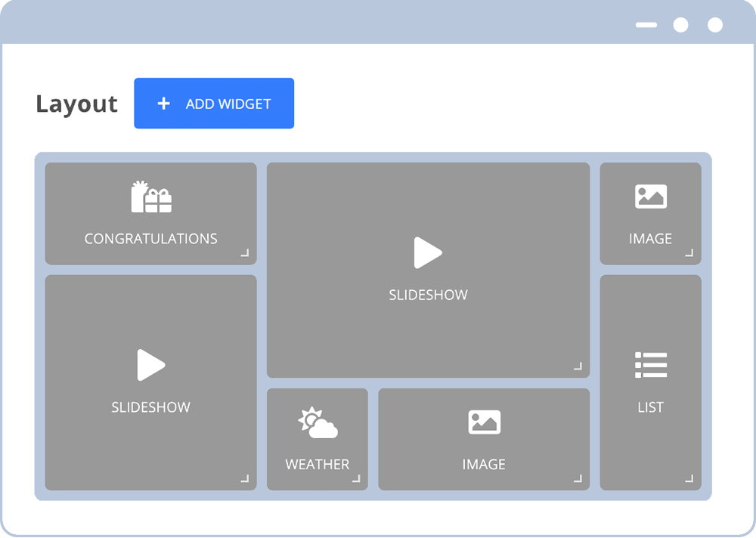Click the picture icon in top-right Image widget
This screenshot has height=538, width=756.
[x=651, y=196]
